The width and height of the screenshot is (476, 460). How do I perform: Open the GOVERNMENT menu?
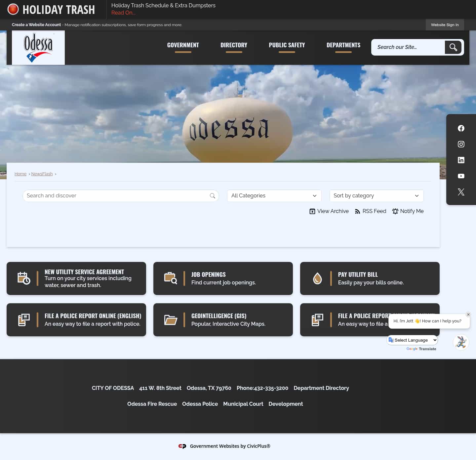[x=183, y=45]
